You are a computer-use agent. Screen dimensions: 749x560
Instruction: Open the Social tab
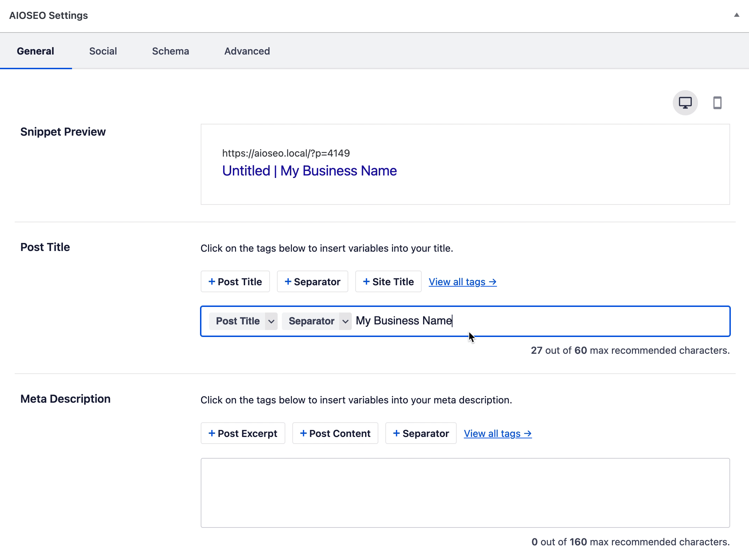[103, 51]
